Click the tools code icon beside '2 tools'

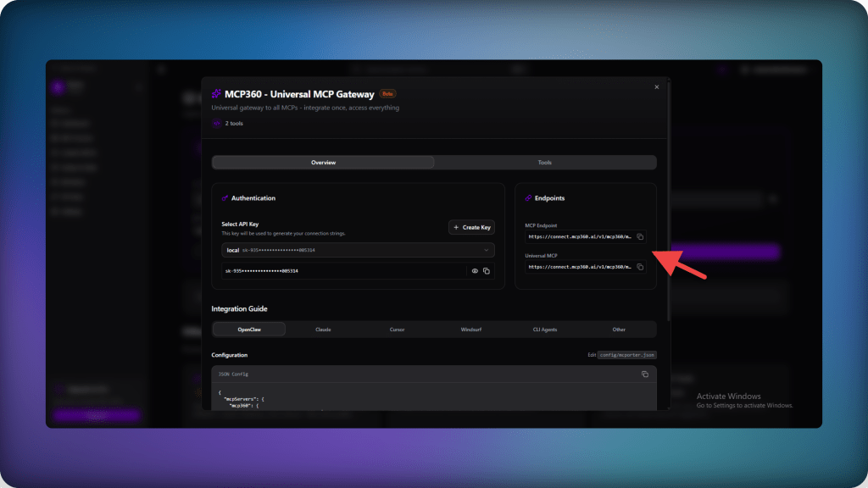click(216, 124)
